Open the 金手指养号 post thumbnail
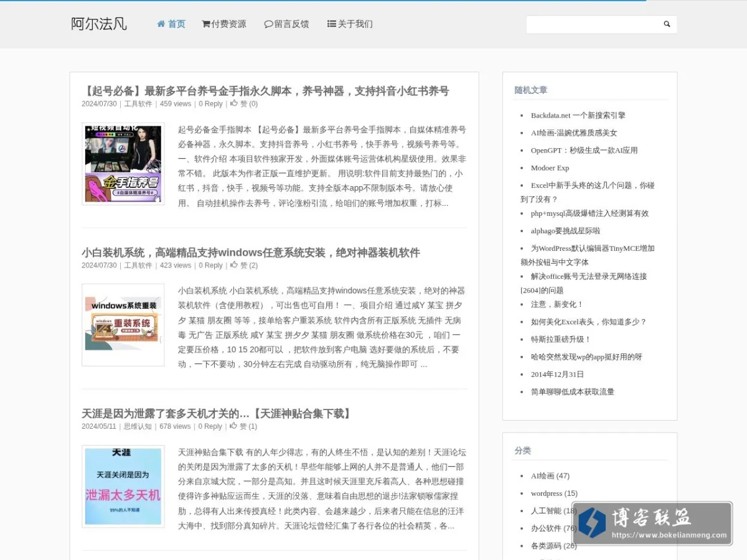 (x=123, y=164)
